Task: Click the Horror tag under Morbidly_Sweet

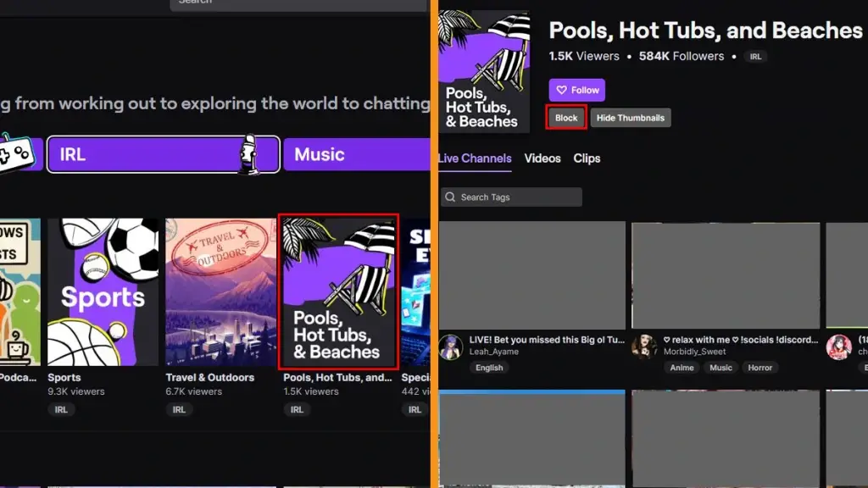Action: [760, 368]
